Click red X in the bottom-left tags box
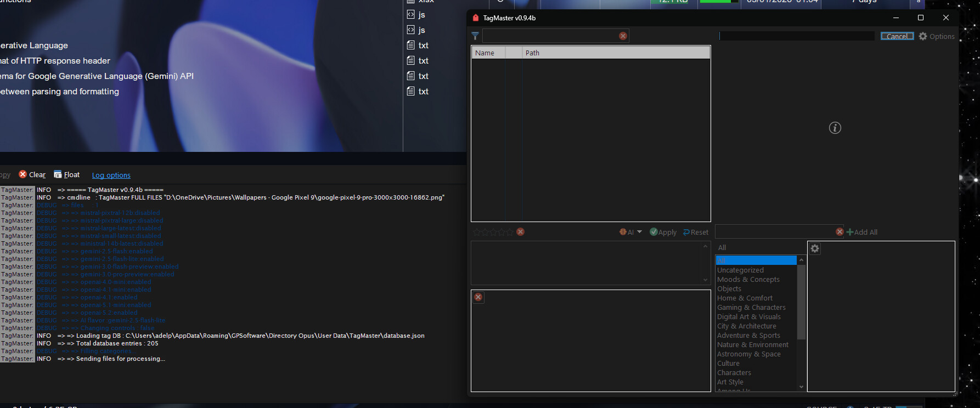980x408 pixels. tap(478, 297)
